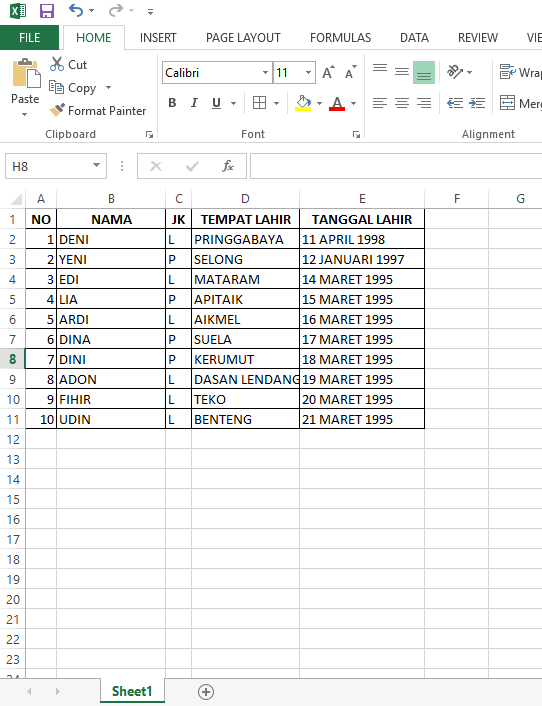542x706 pixels.
Task: Click the Save icon in quick access toolbar
Action: [46, 10]
